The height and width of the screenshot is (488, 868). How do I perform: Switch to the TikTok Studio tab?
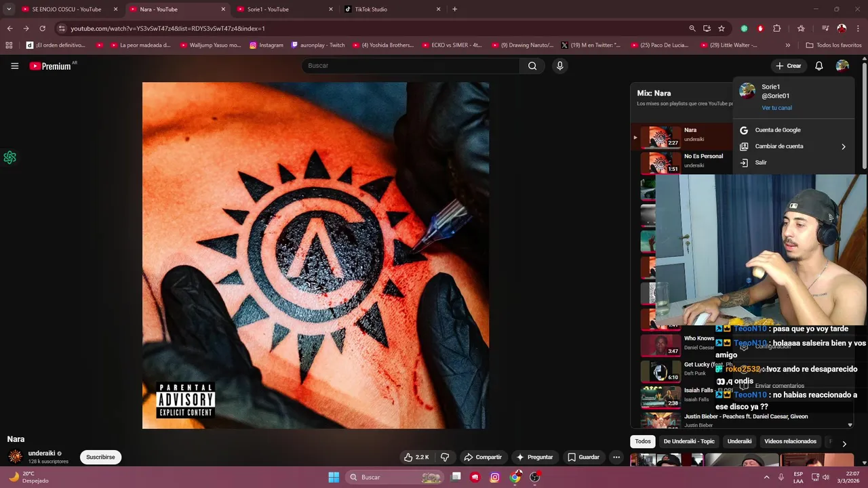393,9
